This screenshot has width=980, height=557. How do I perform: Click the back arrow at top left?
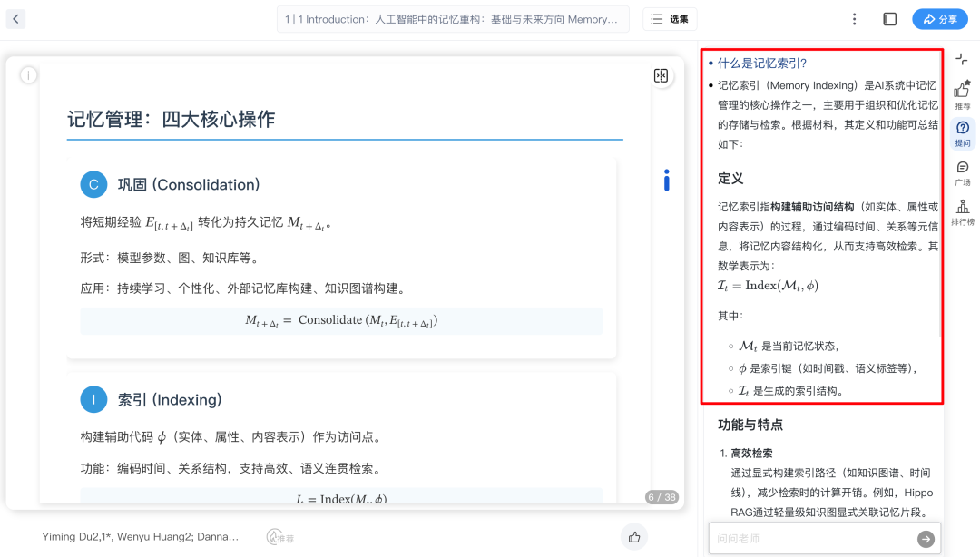15,19
